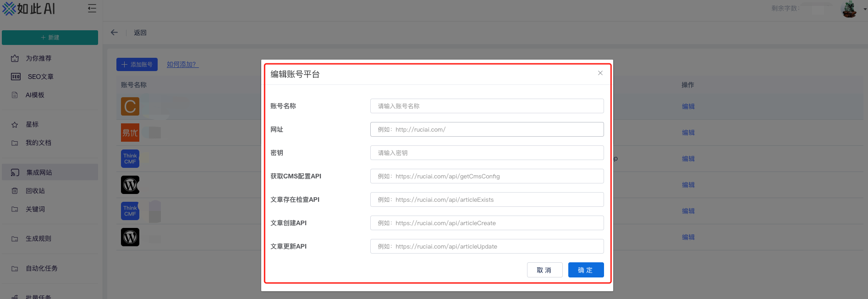Click the folder icon beside 自动化任务
The height and width of the screenshot is (299, 868).
[15, 269]
